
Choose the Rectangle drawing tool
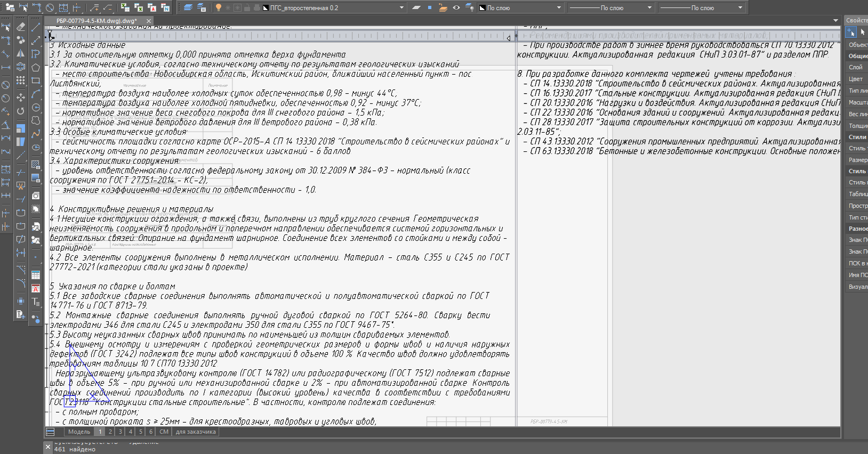(36, 81)
